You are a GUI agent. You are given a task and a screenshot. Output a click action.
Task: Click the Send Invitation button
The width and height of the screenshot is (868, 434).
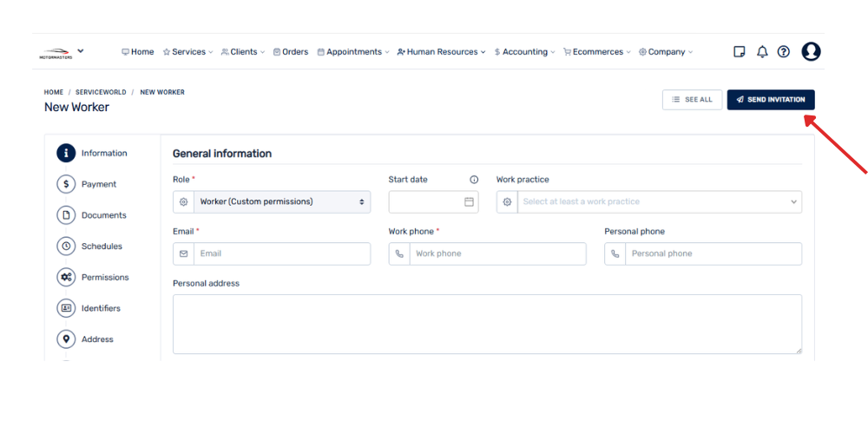771,100
